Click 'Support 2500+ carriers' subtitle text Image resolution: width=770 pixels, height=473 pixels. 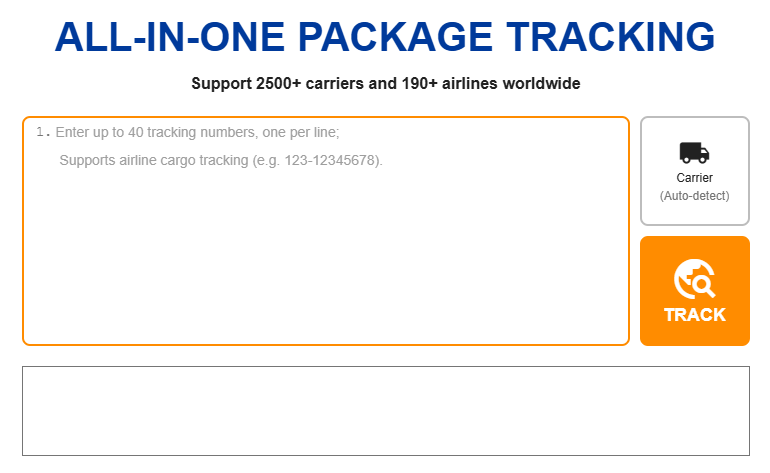coord(277,83)
